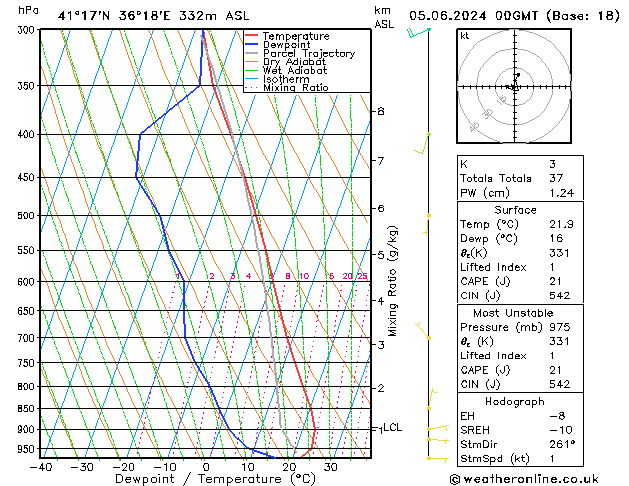The width and height of the screenshot is (629, 486).
Task: Click the 0 temperature axis label
Action: (206, 467)
